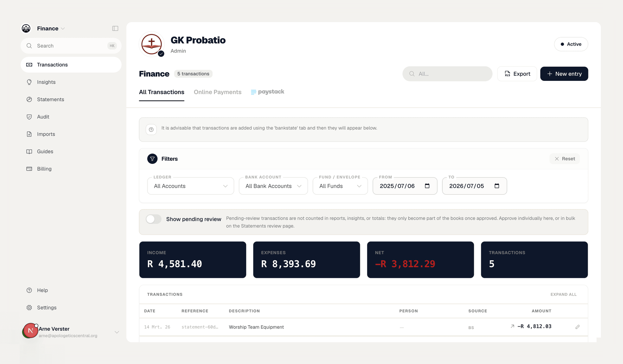623x364 pixels.
Task: Click the Expenses card R 8,393.69
Action: tap(307, 260)
